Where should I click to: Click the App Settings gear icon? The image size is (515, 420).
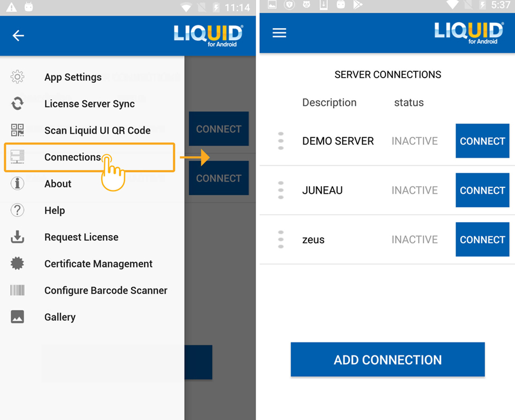(x=17, y=77)
